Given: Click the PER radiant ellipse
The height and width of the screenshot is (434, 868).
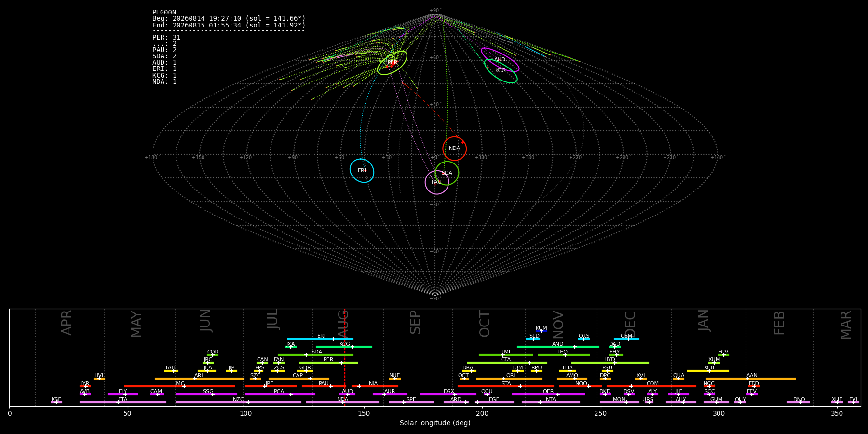Looking at the screenshot, I should coord(392,63).
